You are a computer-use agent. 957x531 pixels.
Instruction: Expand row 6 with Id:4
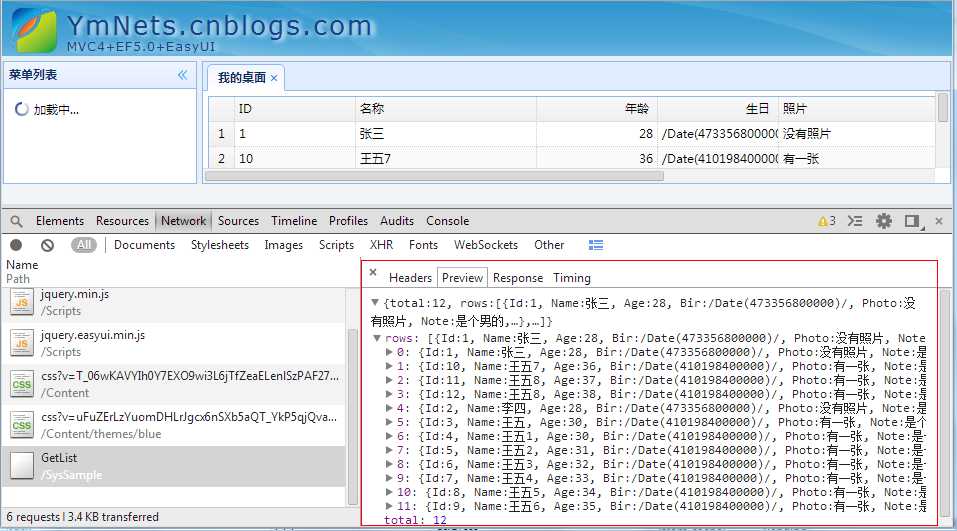[x=389, y=436]
